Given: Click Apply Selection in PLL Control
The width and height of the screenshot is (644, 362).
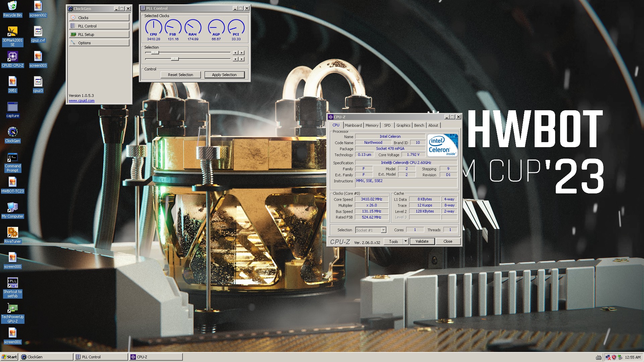Looking at the screenshot, I should pyautogui.click(x=224, y=75).
